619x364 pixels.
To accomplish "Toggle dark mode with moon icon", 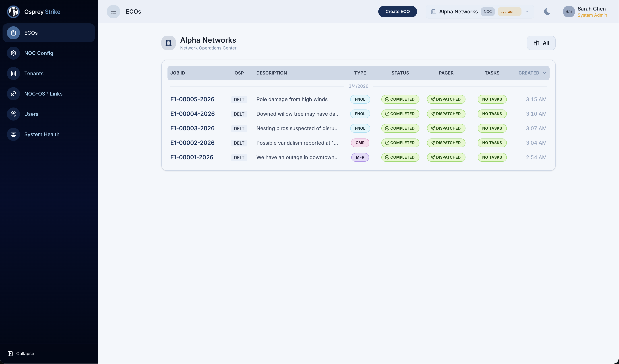I will click(x=547, y=12).
